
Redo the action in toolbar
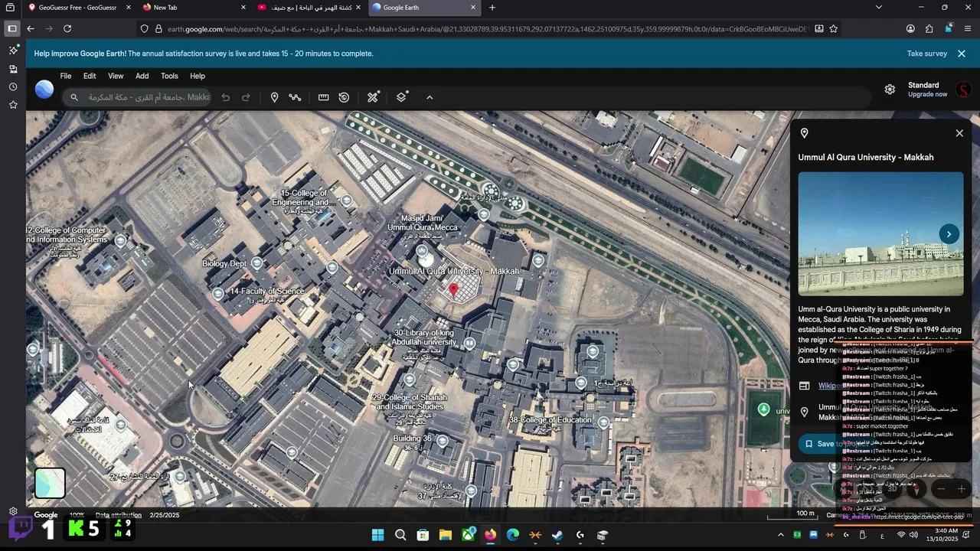pos(246,97)
